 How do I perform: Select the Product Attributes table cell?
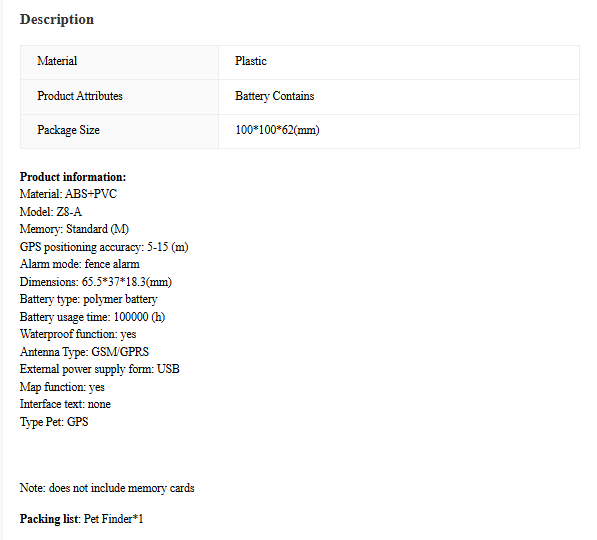pyautogui.click(x=120, y=97)
